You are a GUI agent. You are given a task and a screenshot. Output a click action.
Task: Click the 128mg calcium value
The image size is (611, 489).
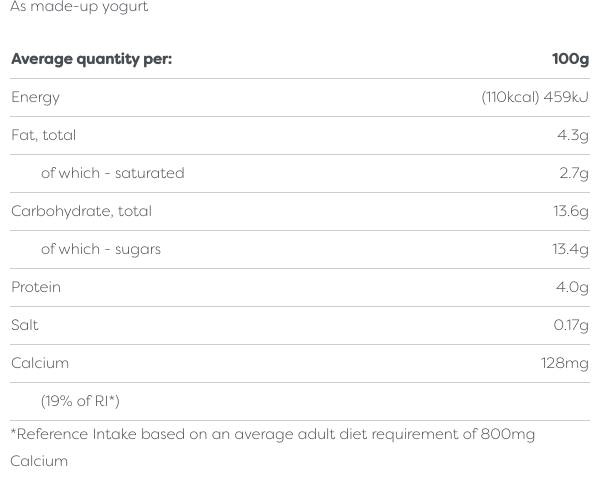coord(564,363)
